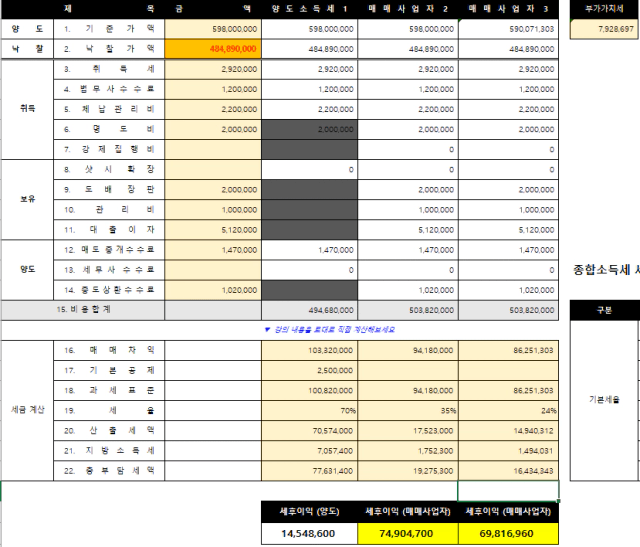
Task: Select the row label 11. 대출이자
Action: 109,230
